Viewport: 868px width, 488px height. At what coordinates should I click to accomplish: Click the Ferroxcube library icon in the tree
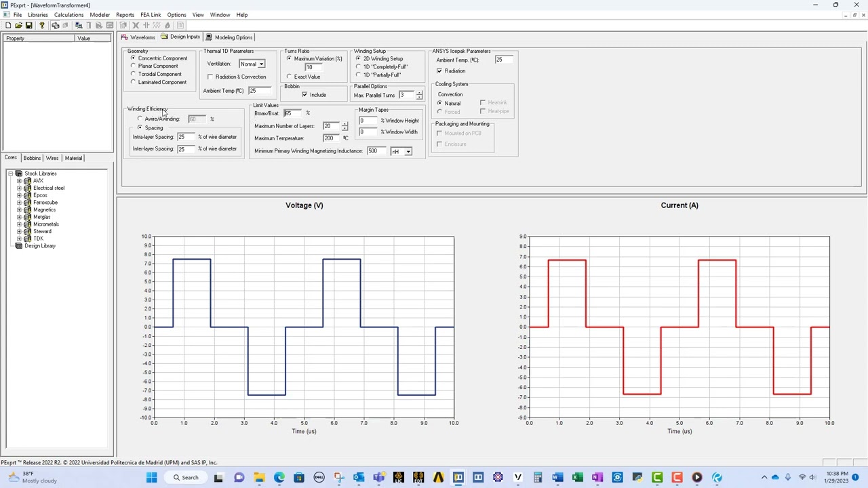coord(27,203)
